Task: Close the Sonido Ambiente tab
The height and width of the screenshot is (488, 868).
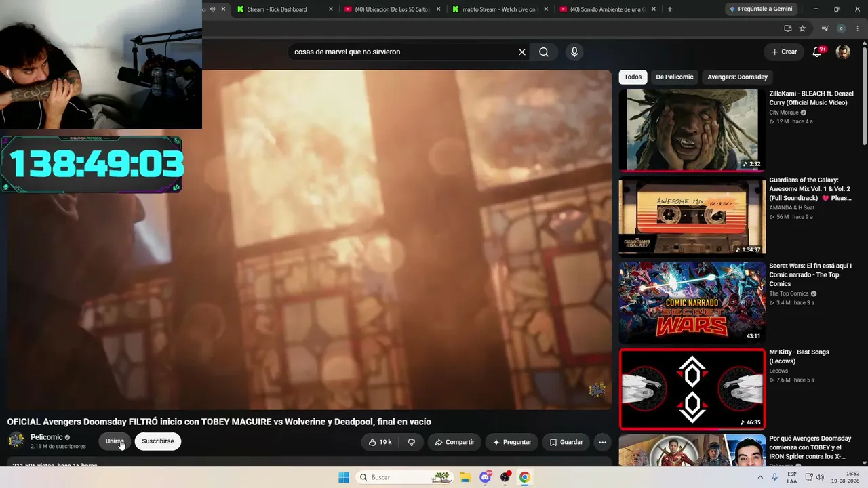Action: 654,9
